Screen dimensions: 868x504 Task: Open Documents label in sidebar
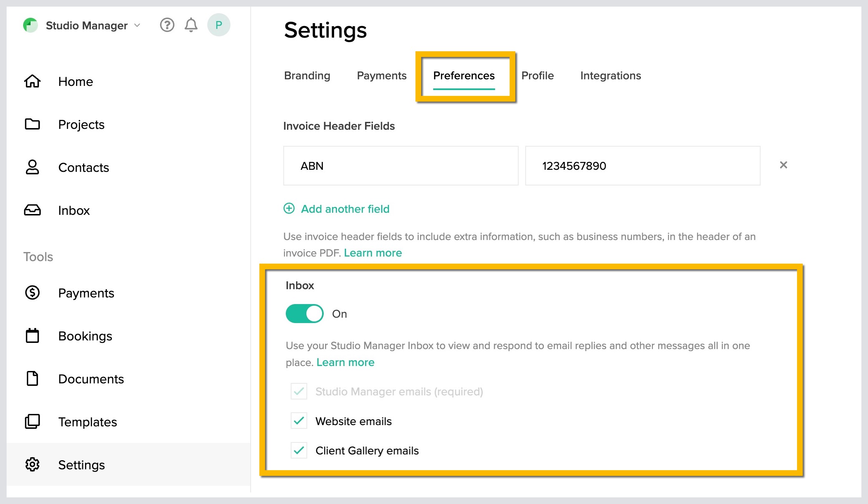91,379
